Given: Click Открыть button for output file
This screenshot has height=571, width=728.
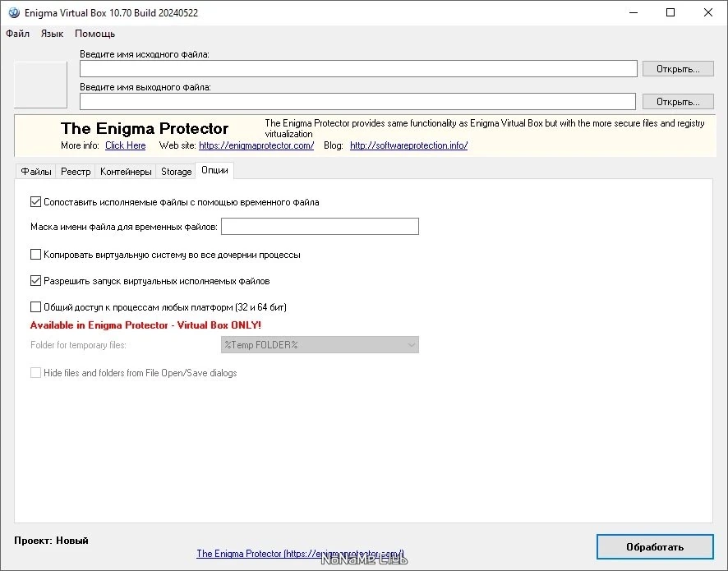Looking at the screenshot, I should tap(678, 101).
